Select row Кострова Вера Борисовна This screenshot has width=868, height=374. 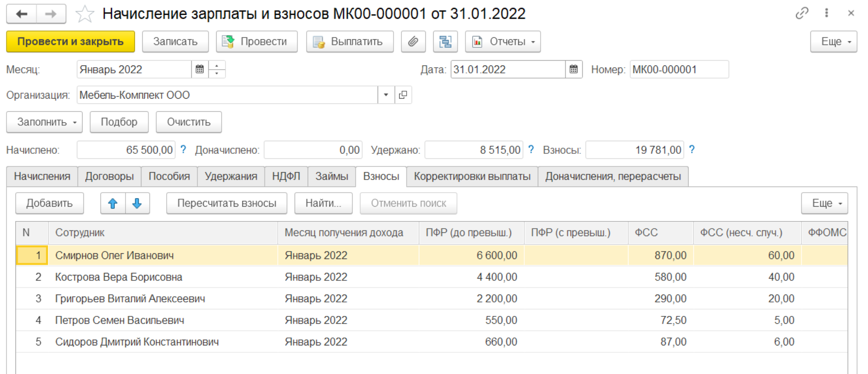(119, 277)
